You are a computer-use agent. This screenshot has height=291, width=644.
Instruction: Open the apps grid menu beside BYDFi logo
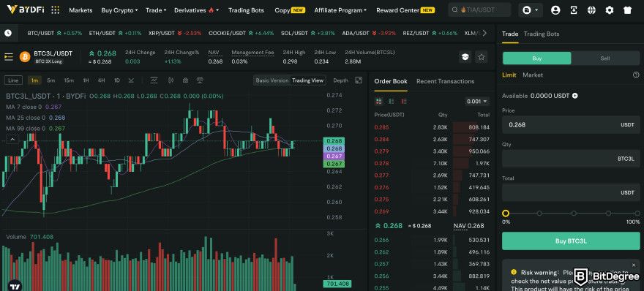tap(55, 10)
